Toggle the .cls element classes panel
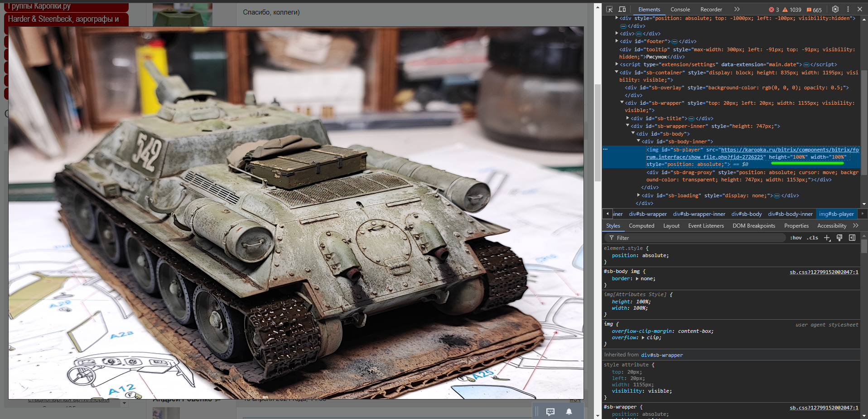 pos(812,238)
